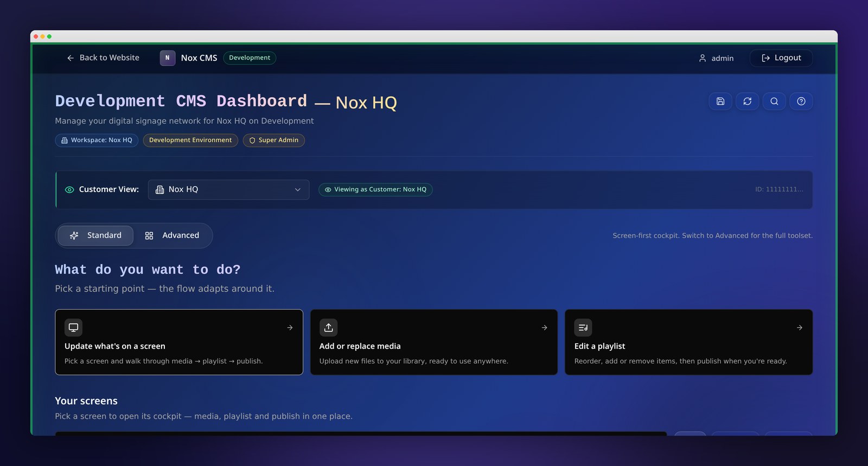
Task: Go Back to Website
Action: coord(103,58)
